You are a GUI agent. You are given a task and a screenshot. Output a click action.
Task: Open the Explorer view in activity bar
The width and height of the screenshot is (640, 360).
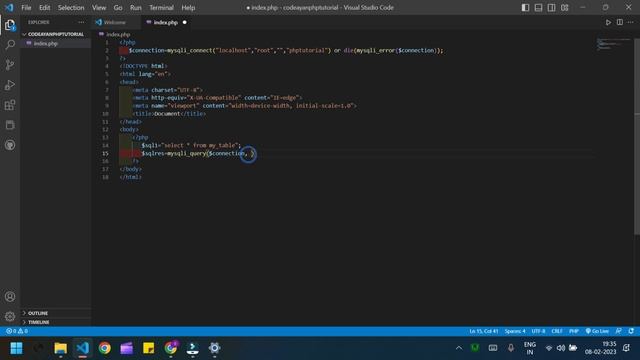click(x=10, y=25)
